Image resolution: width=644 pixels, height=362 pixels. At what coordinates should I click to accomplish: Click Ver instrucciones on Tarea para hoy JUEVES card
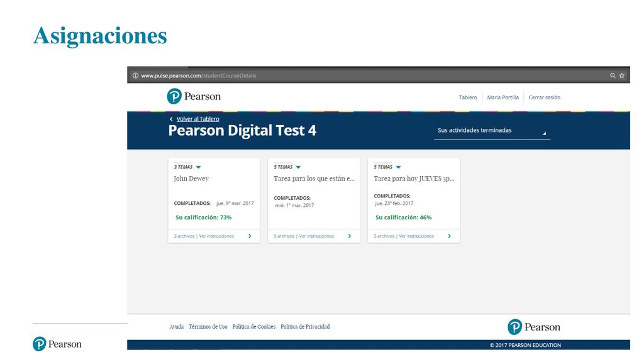pyautogui.click(x=416, y=236)
